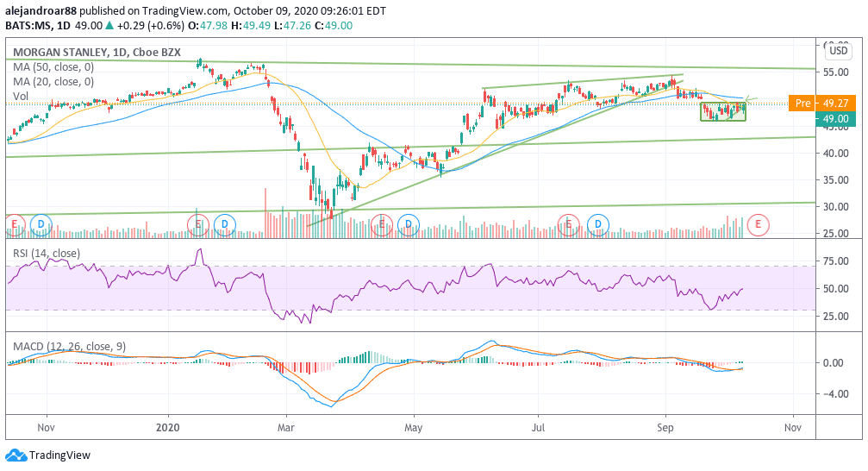Select the MA (20, close, 0) indicator legend

click(53, 81)
